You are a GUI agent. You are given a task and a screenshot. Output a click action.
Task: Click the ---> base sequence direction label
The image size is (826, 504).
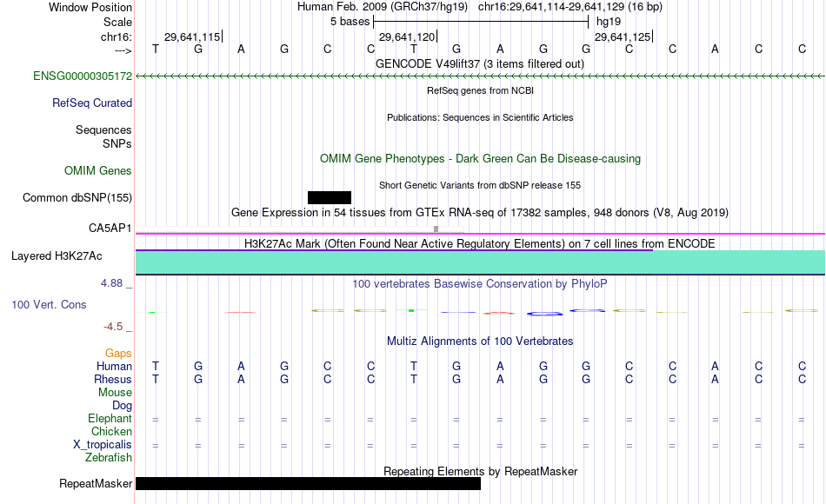tap(123, 50)
